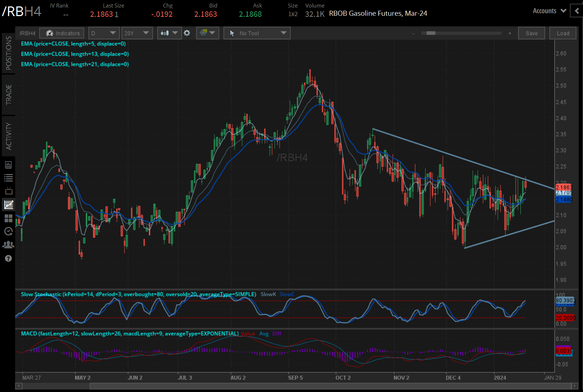Expand the candlestick chart type dropdown
The image size is (583, 392).
[x=169, y=33]
